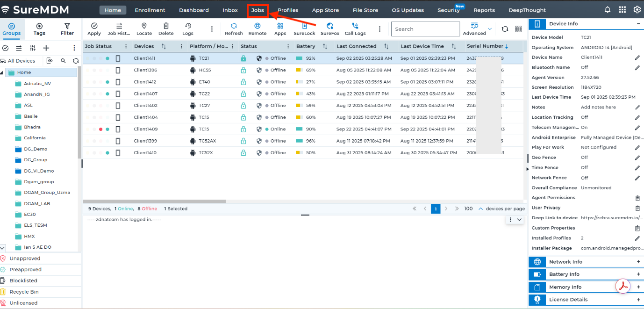Open the devices per page dropdown
Image resolution: width=644 pixels, height=309 pixels.
coord(480,209)
